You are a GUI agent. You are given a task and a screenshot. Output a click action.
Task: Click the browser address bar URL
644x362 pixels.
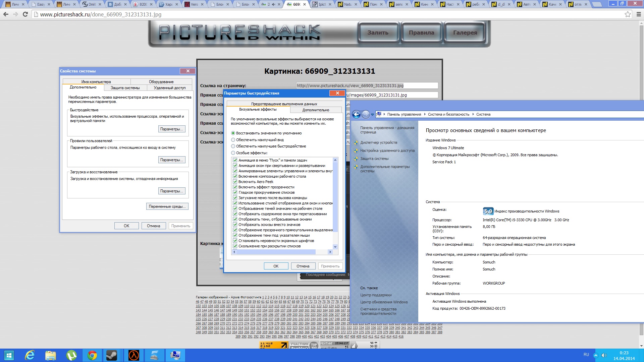[101, 14]
